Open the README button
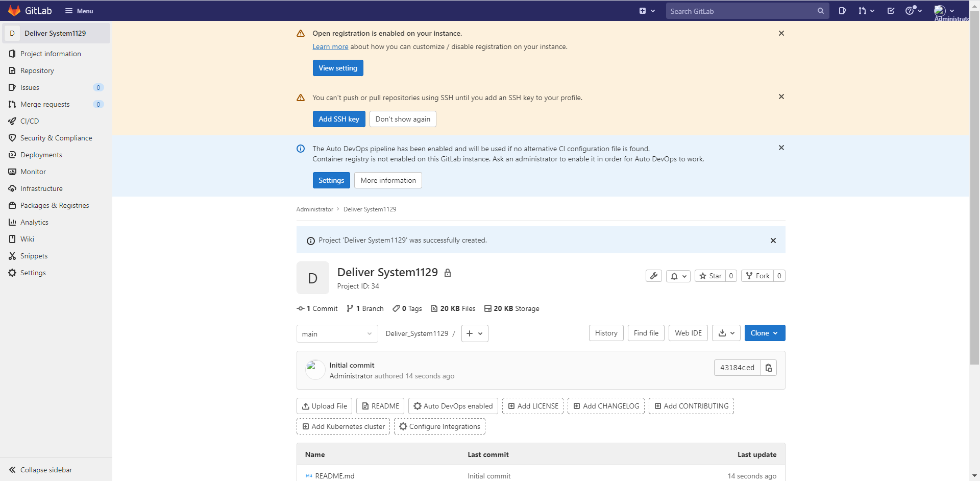Viewport: 980px width, 481px height. coord(380,406)
